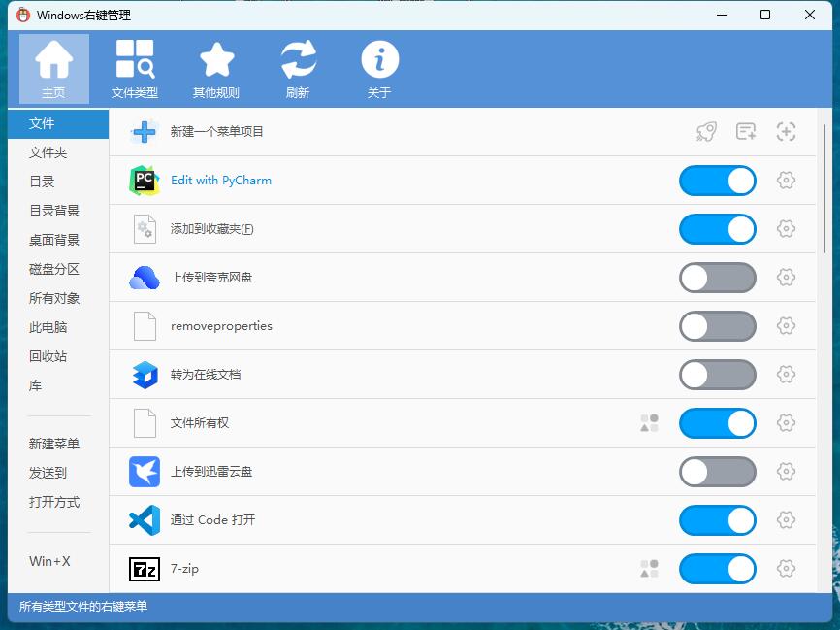This screenshot has height=630, width=840.
Task: Switch to the 文件类型 tab
Action: point(135,68)
